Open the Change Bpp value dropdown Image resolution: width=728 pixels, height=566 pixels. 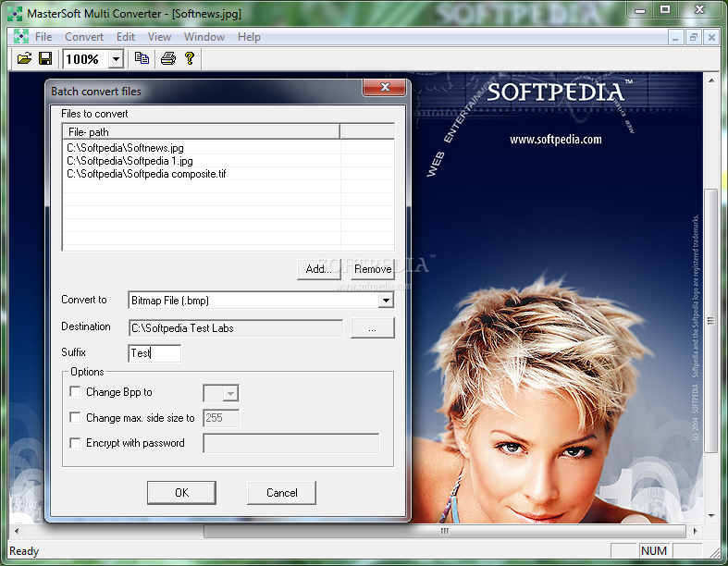click(230, 394)
